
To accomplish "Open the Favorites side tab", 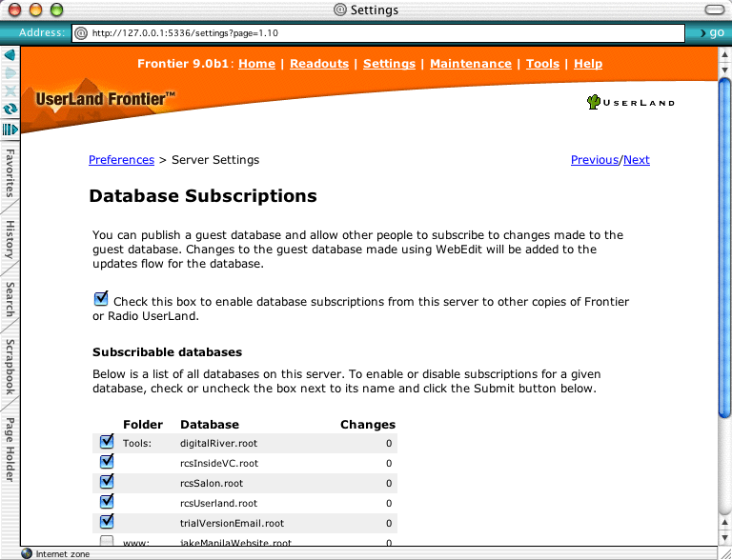I will (x=10, y=173).
